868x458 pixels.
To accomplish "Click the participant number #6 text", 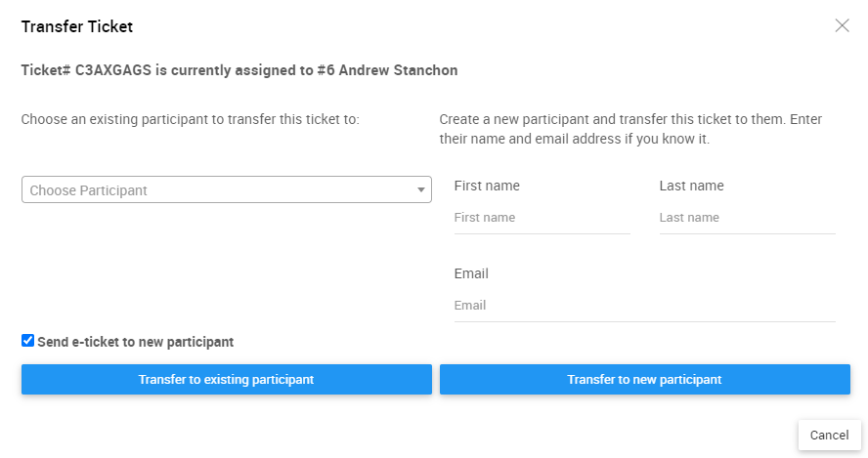I will tap(325, 70).
